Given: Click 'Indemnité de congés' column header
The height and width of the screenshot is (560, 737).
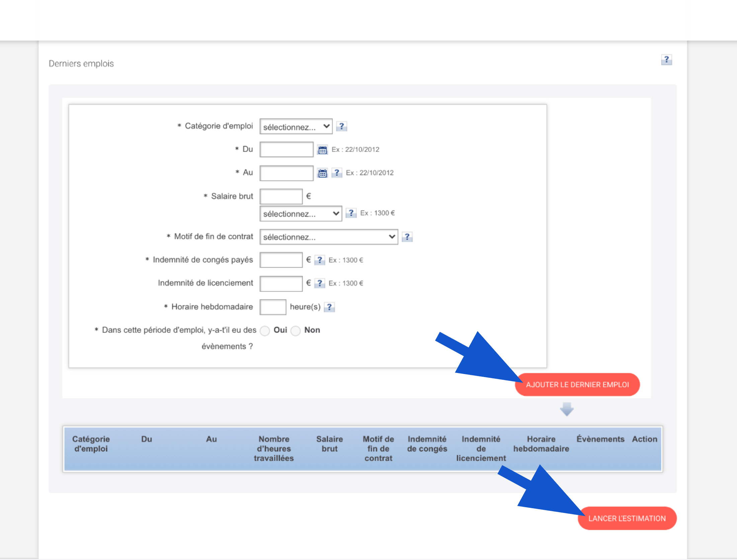Looking at the screenshot, I should click(x=427, y=444).
